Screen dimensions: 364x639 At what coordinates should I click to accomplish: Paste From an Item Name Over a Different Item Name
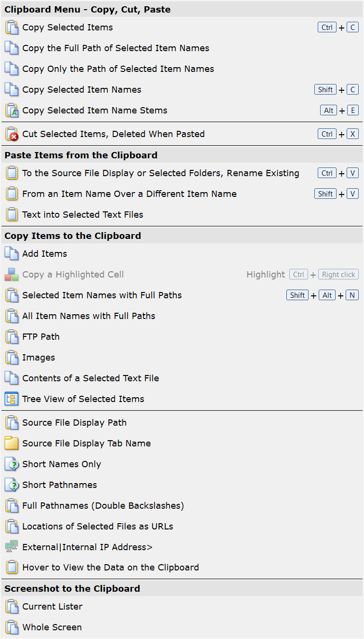pyautogui.click(x=182, y=194)
